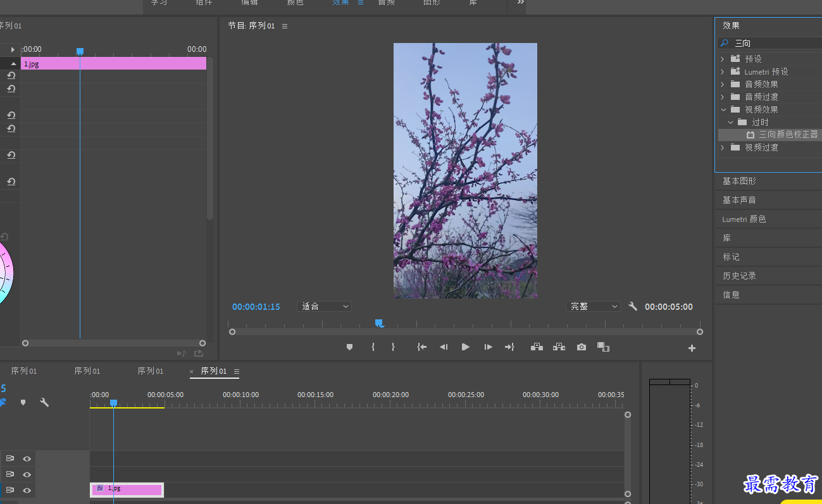Expand the 音频过渡 folder
822x504 pixels.
click(x=723, y=97)
